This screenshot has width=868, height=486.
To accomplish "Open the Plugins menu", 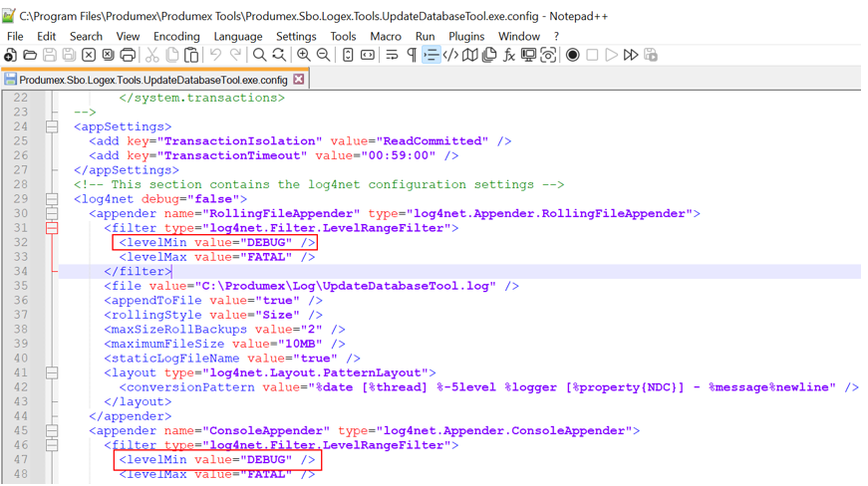I will 466,37.
